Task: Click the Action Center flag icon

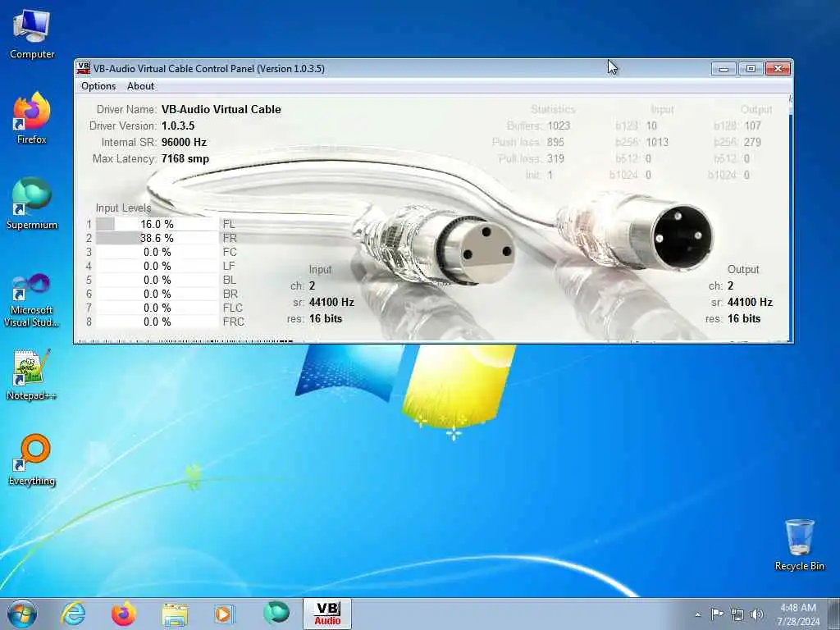Action: pyautogui.click(x=717, y=614)
